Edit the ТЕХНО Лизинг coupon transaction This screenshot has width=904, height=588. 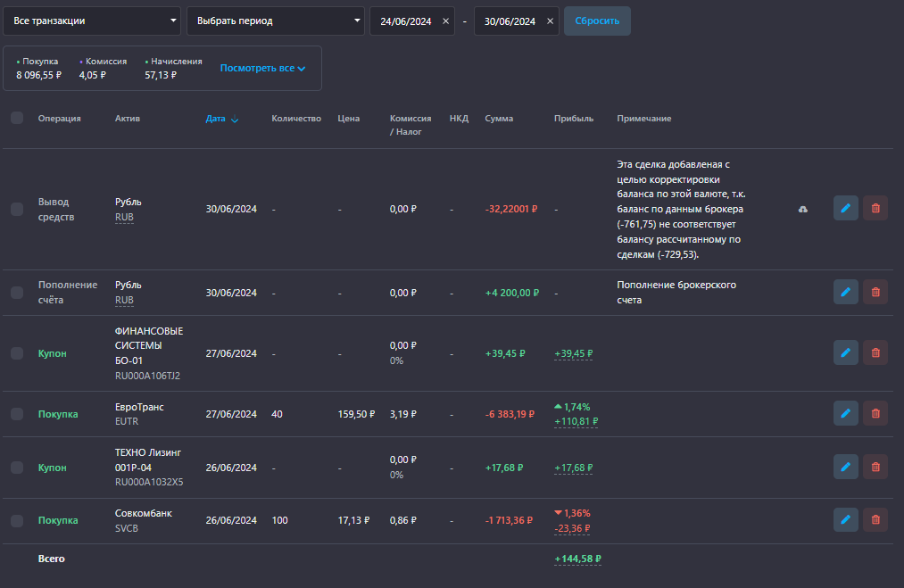tap(846, 467)
